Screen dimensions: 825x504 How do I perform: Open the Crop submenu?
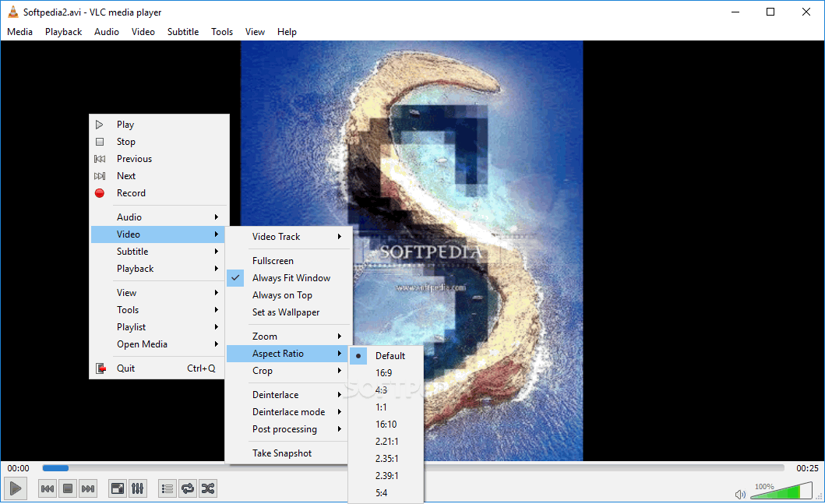pos(263,371)
